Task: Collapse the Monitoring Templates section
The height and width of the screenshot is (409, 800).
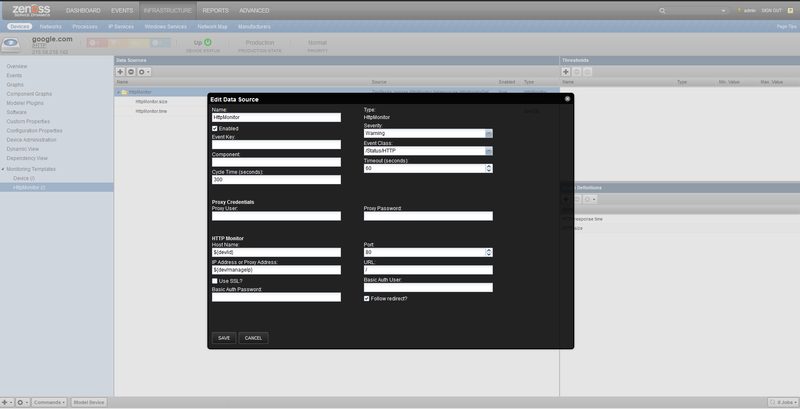Action: point(3,169)
